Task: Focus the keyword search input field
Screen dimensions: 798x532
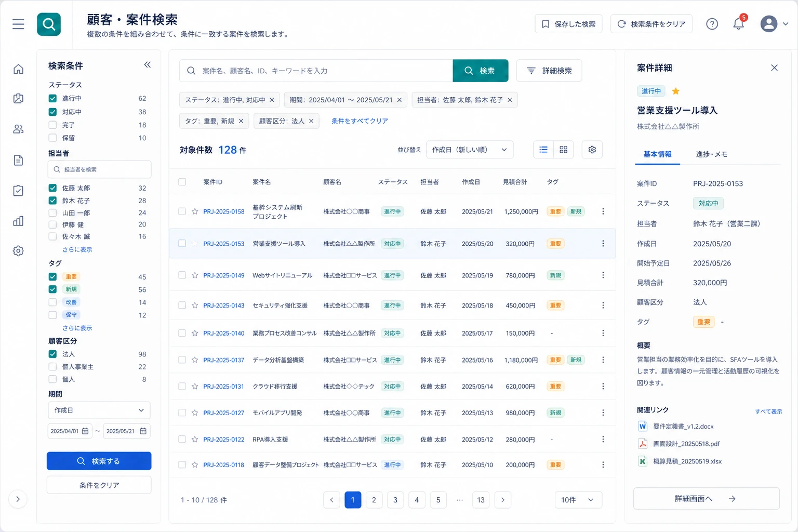Action: [x=316, y=71]
